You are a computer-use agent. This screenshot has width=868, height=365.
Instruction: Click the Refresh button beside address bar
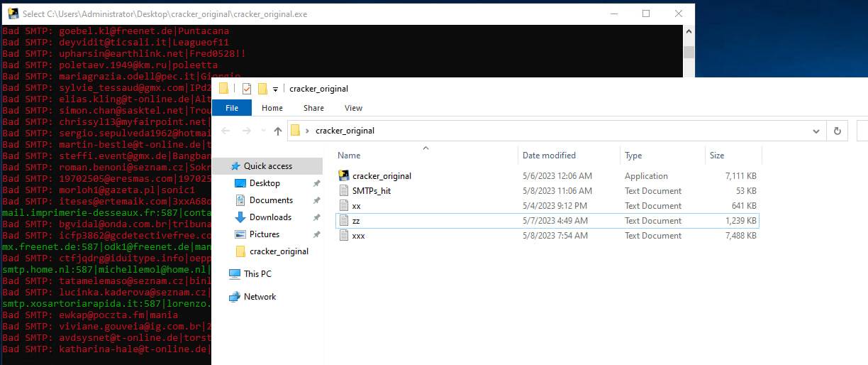point(838,131)
